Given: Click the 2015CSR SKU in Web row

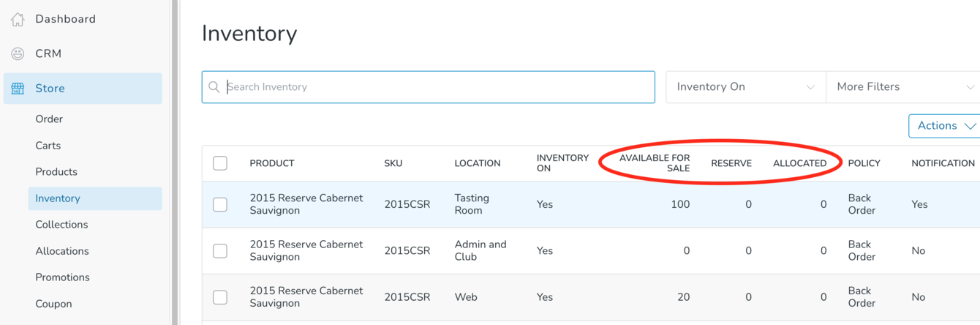Looking at the screenshot, I should pyautogui.click(x=407, y=297).
